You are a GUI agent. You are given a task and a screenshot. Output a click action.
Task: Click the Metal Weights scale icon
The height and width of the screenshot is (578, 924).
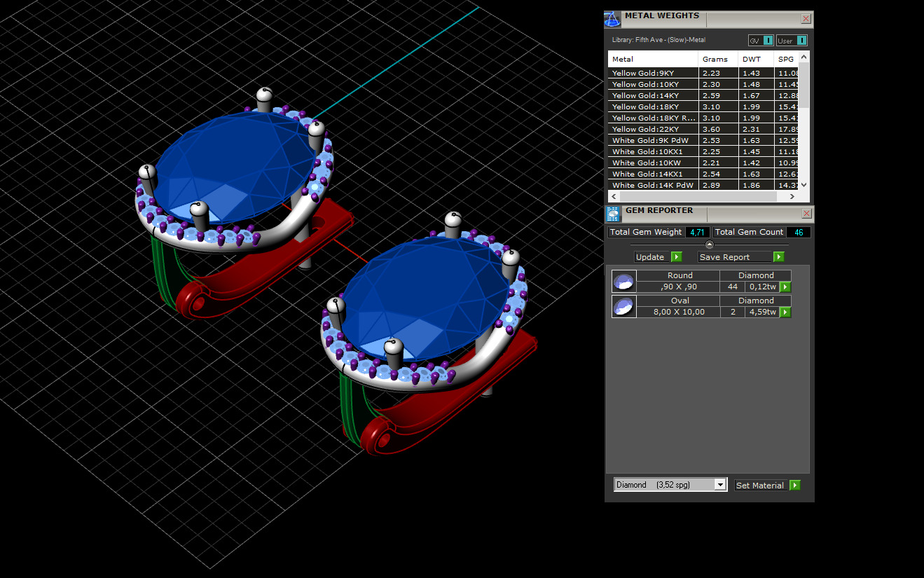tap(612, 19)
